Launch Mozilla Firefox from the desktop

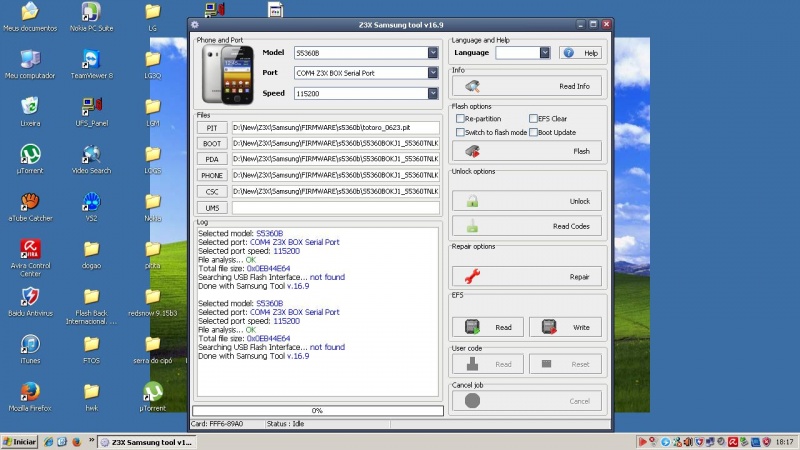point(30,396)
